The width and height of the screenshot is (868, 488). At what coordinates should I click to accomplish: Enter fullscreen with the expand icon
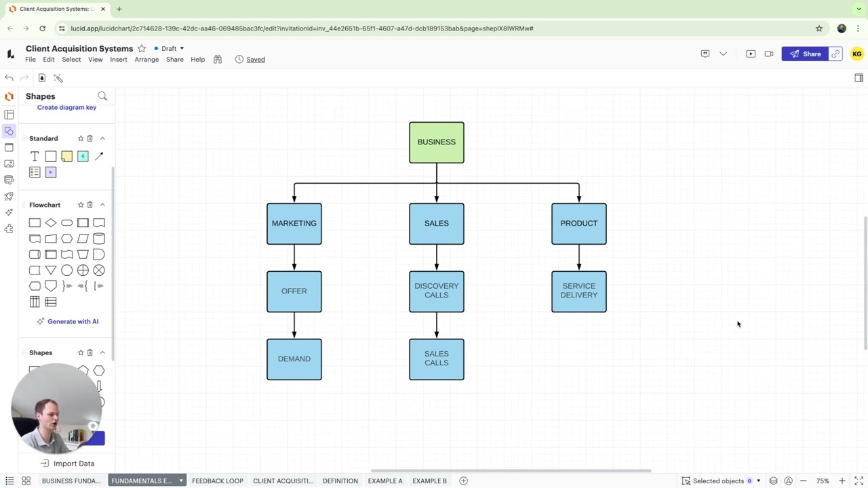tap(859, 481)
